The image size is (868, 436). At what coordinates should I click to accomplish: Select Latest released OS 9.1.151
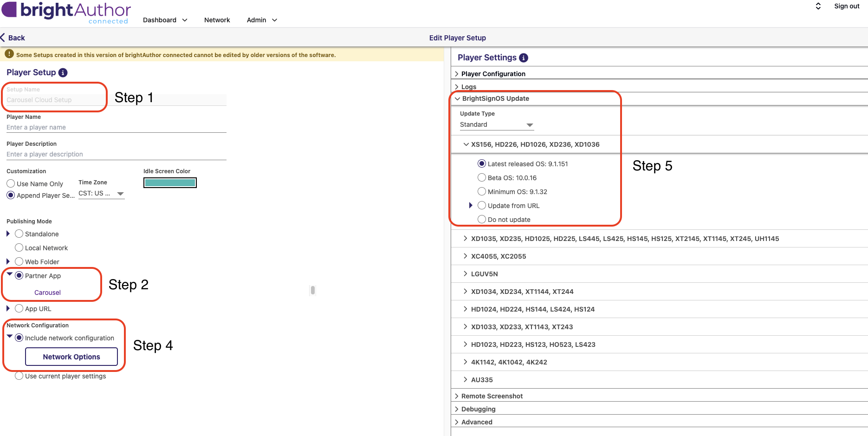pos(482,163)
